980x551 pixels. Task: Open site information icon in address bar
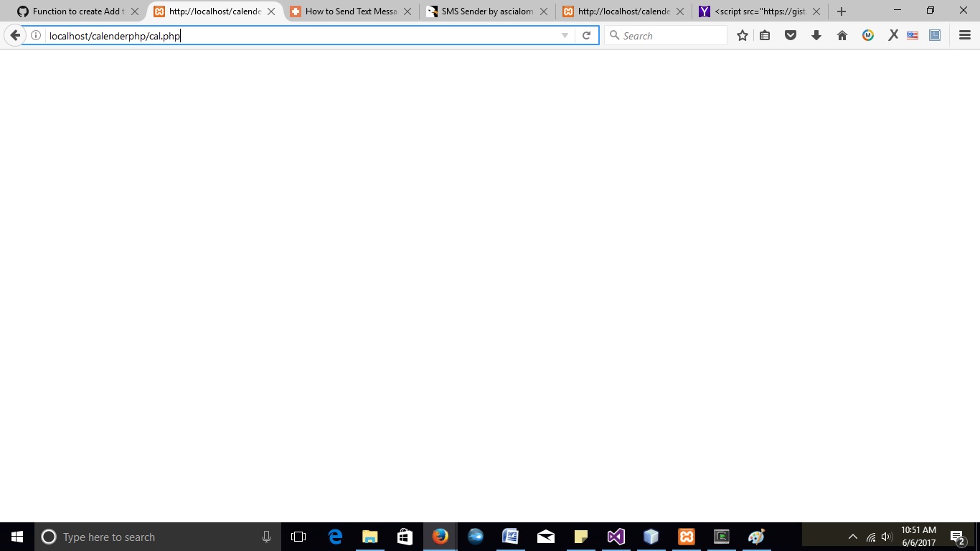pyautogui.click(x=36, y=35)
